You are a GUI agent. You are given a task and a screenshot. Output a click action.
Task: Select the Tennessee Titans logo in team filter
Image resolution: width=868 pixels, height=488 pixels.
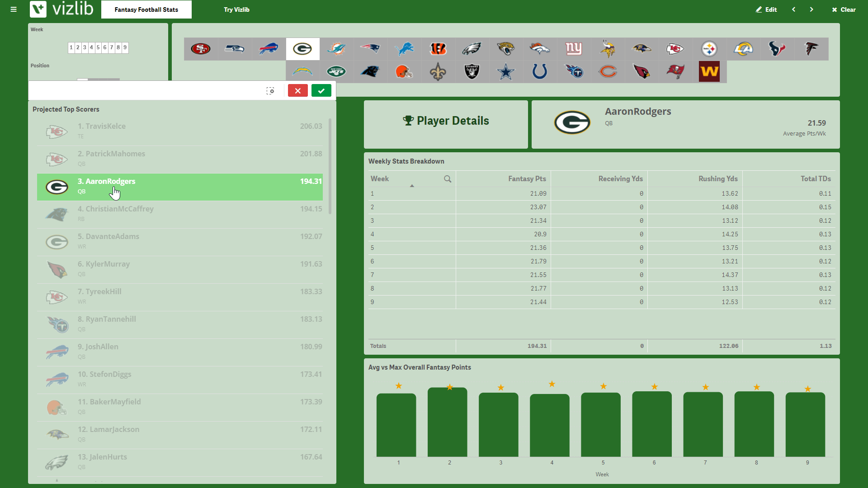coord(574,71)
